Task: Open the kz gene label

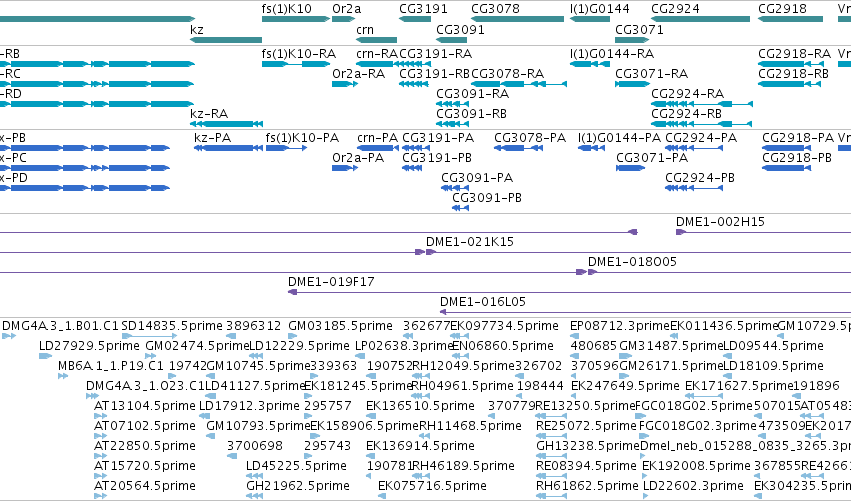Action: [x=196, y=29]
